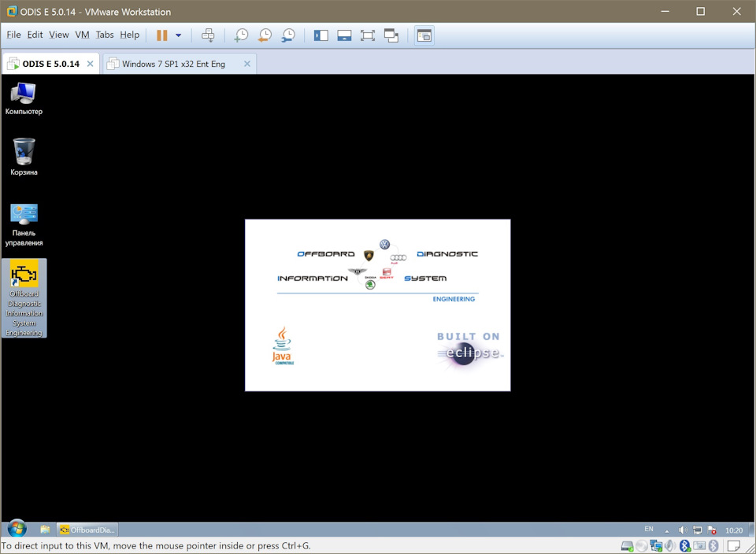Click the VMware sound card status icon
This screenshot has height=554, width=756.
coord(670,546)
